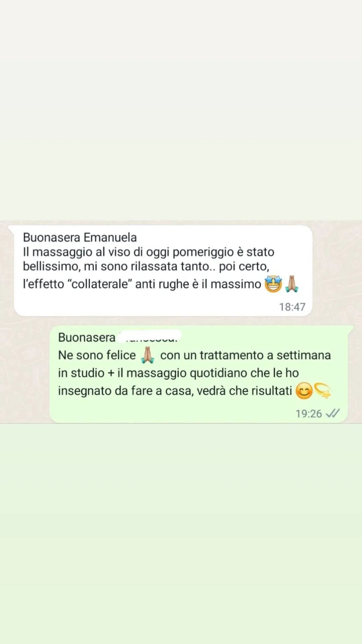Click the 19:26 timestamp
The image size is (362, 644).
(308, 413)
